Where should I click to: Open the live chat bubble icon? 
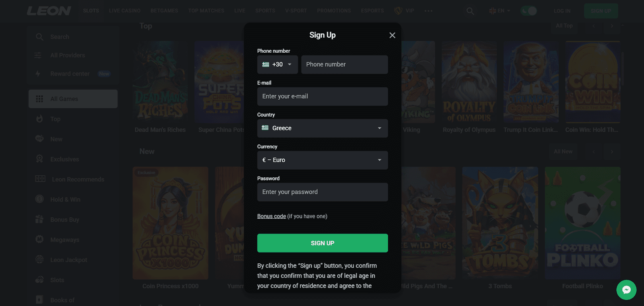(626, 290)
